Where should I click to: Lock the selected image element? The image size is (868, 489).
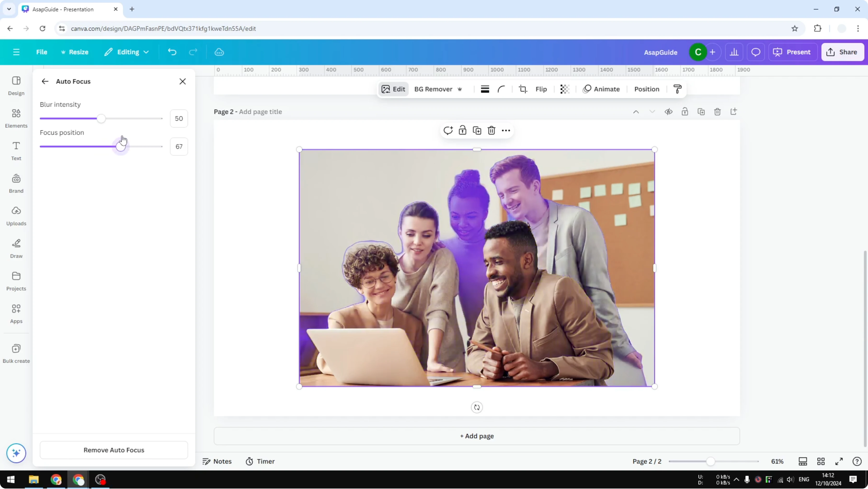[462, 130]
